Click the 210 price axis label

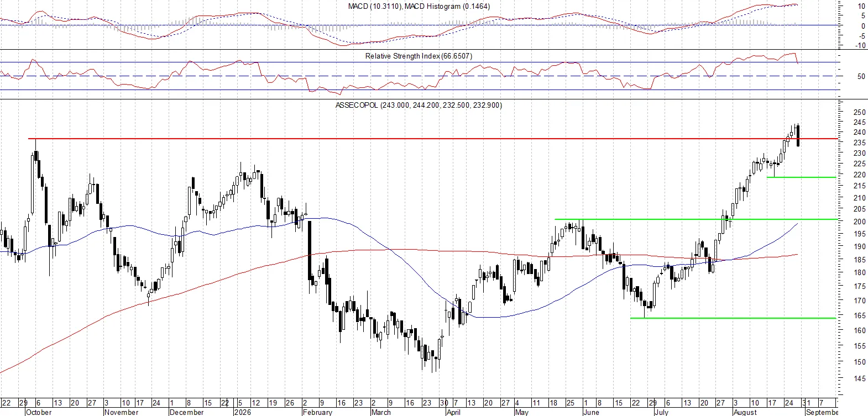[860, 197]
